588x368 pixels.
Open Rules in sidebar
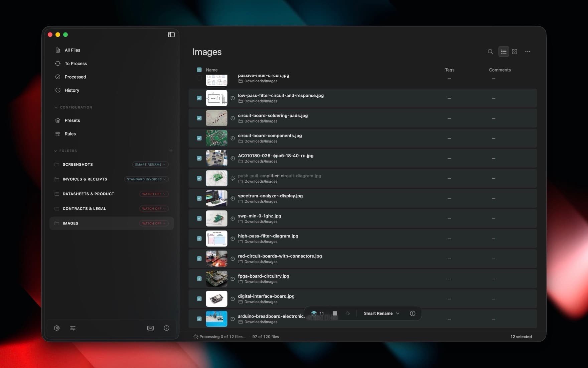coord(70,134)
